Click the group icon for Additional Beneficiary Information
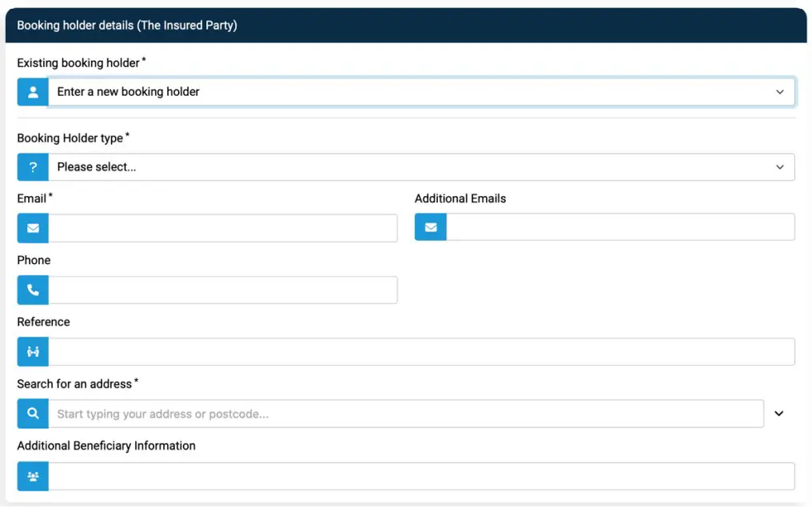 click(33, 476)
